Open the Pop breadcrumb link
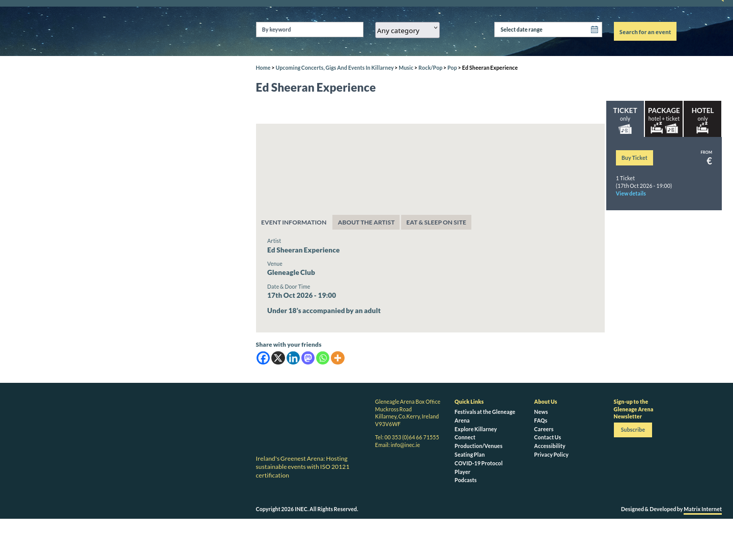The width and height of the screenshot is (733, 560). (x=452, y=68)
